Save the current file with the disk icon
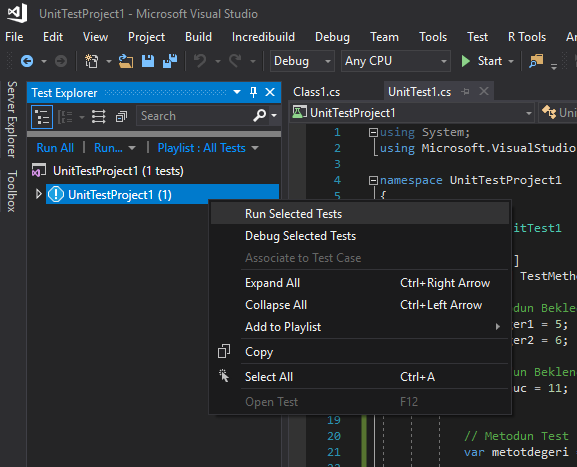Screen dimensions: 577x467 [x=148, y=61]
